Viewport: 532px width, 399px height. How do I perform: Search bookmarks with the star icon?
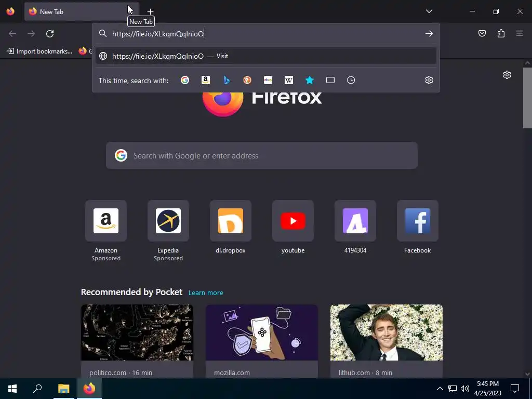310,80
